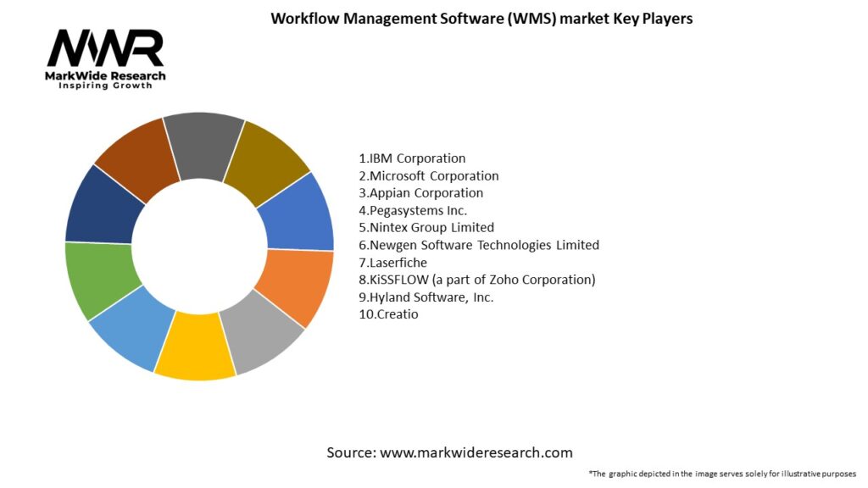Click the IBM Corporation list entry

(412, 158)
